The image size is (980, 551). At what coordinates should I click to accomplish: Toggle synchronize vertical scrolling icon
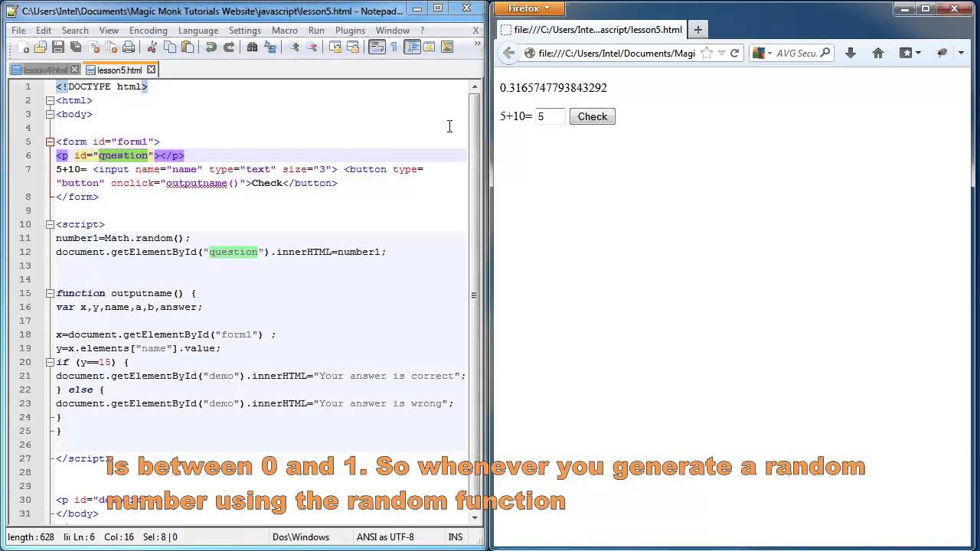click(x=335, y=47)
